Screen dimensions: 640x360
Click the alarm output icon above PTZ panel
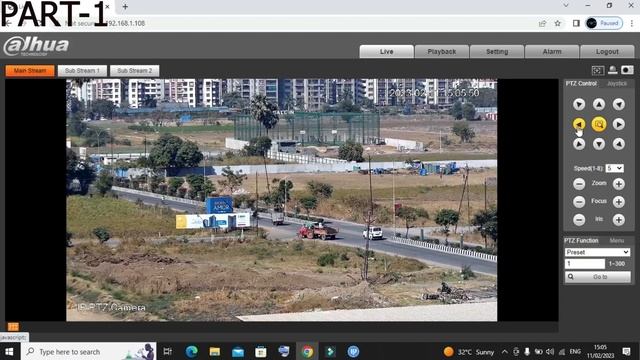tap(613, 70)
